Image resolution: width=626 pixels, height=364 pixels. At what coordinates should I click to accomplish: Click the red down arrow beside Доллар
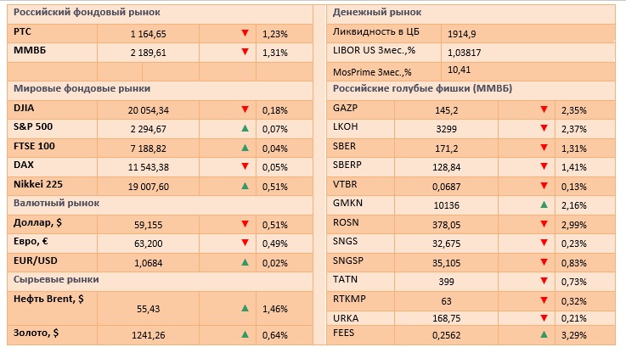245,224
